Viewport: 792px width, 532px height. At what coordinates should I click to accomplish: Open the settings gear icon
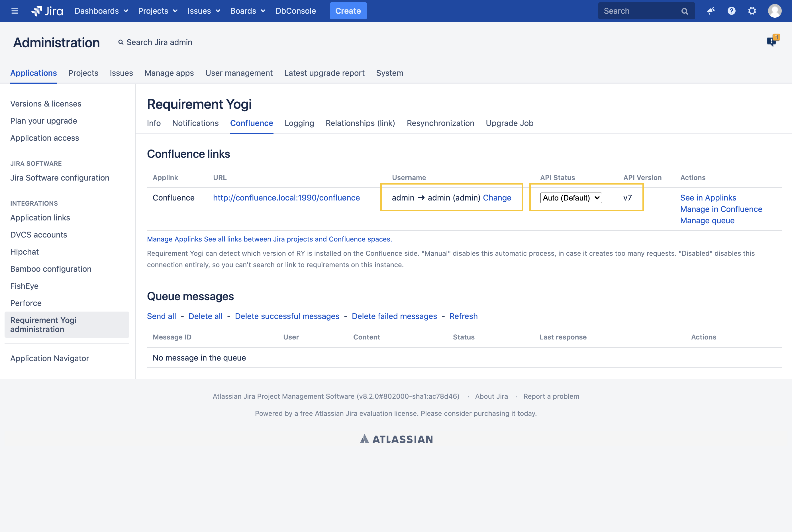(x=752, y=11)
